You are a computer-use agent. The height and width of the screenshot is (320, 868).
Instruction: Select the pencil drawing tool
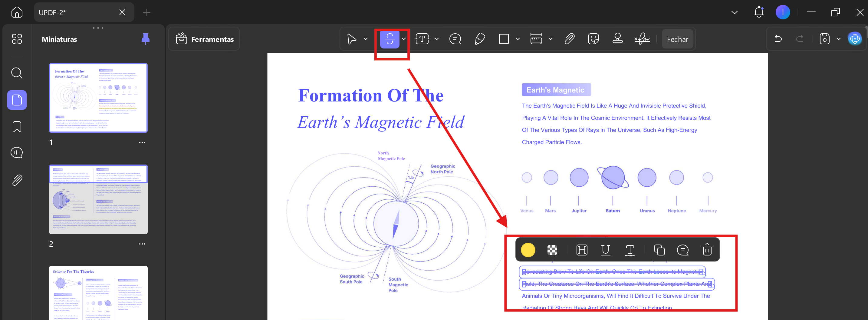pyautogui.click(x=480, y=39)
